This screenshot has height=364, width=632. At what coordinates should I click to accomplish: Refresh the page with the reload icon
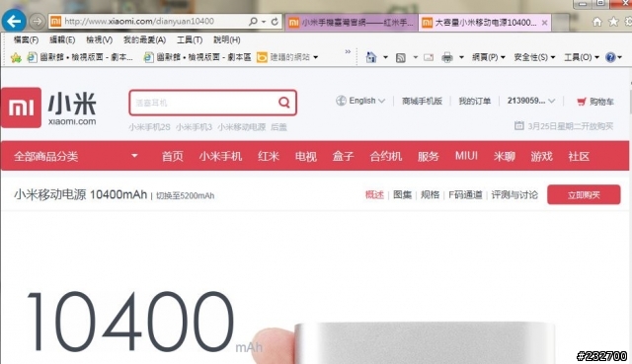[x=275, y=22]
